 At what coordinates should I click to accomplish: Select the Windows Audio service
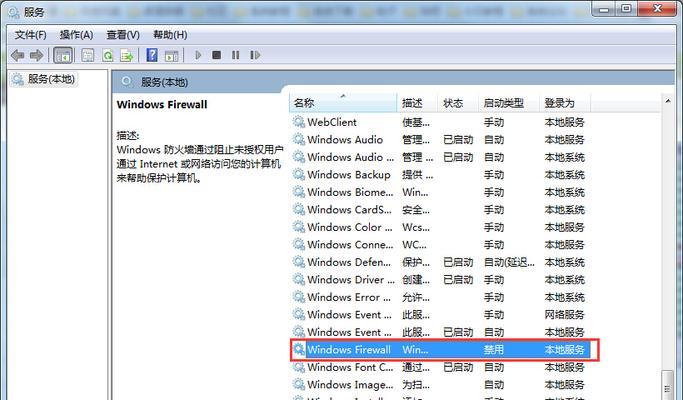pos(440,140)
